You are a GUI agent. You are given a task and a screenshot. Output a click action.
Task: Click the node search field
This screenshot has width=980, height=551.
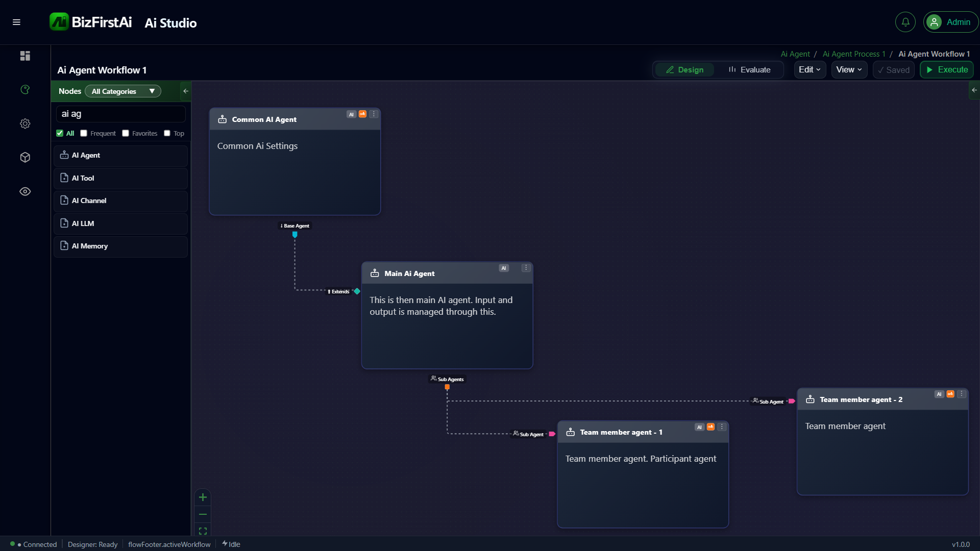point(120,114)
